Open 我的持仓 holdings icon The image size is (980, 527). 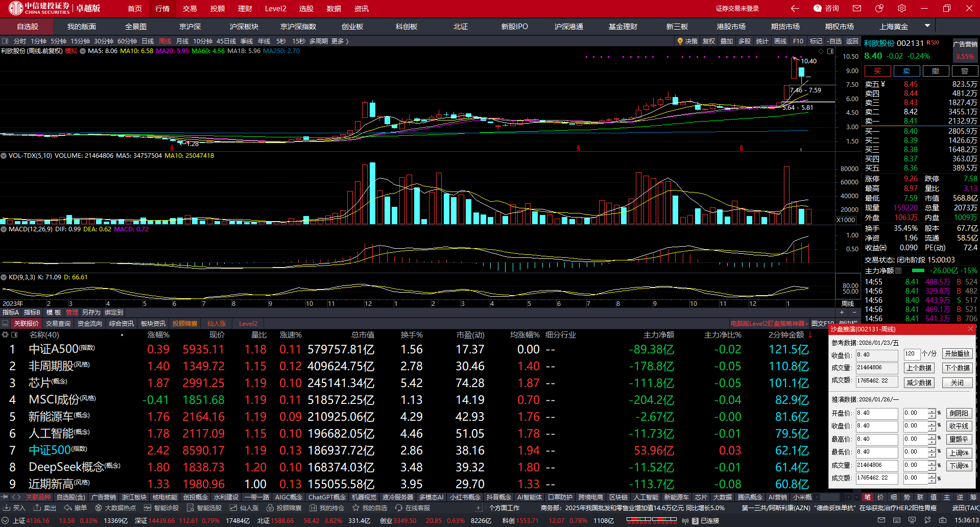pos(313,508)
